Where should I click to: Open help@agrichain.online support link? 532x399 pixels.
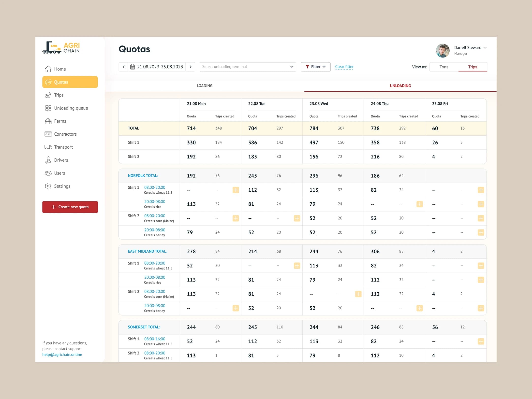click(x=62, y=355)
